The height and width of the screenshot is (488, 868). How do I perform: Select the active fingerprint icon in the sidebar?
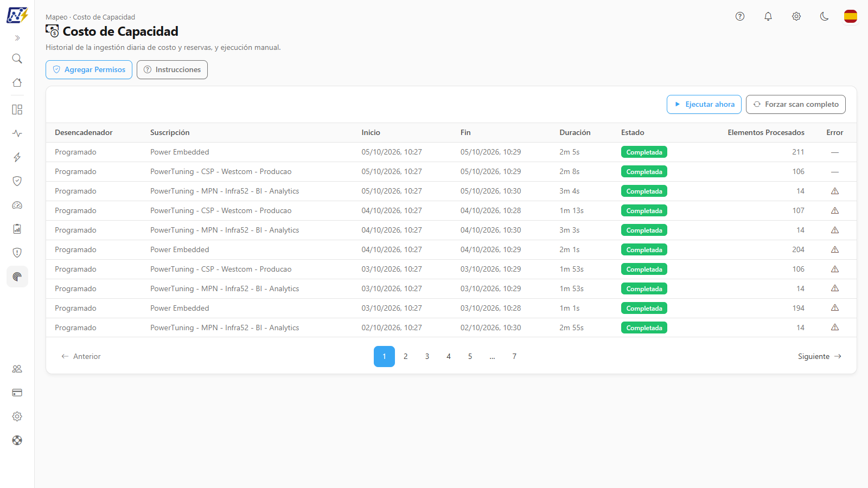click(17, 277)
